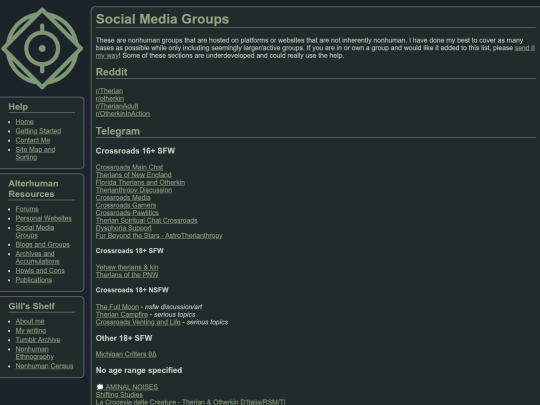Open the Therian Campfire link
Screen dimensions: 540x405
(x=122, y=314)
